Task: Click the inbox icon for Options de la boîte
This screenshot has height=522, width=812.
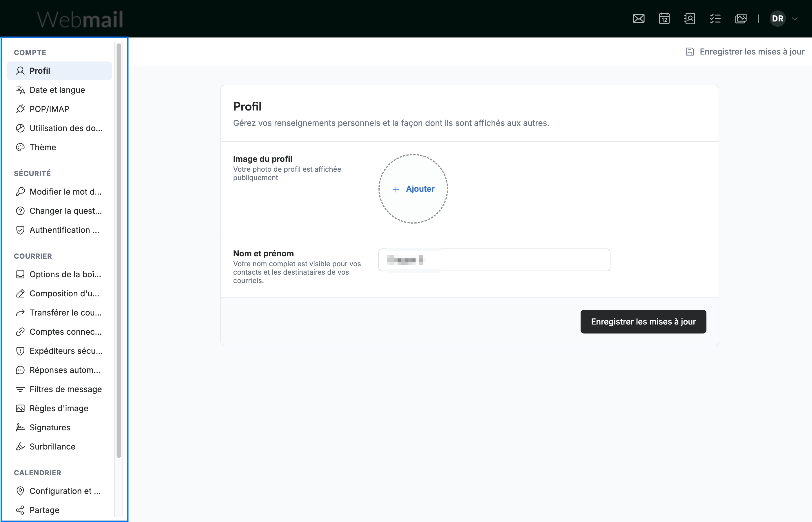Action: coord(20,274)
